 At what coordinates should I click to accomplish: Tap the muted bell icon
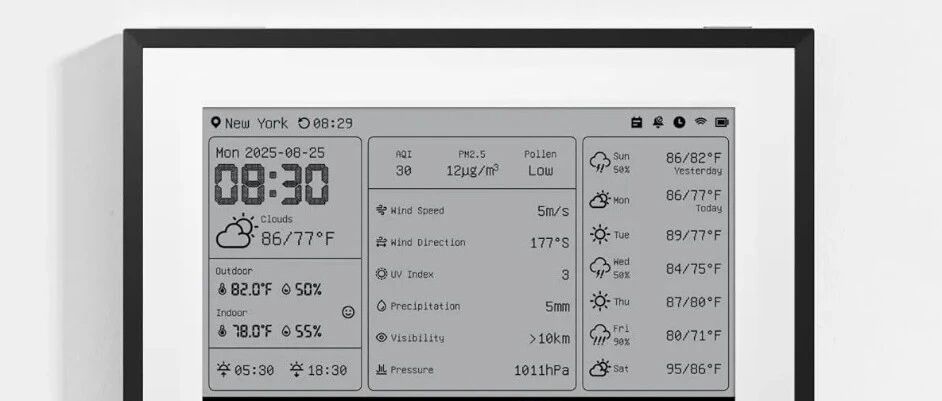click(x=658, y=123)
